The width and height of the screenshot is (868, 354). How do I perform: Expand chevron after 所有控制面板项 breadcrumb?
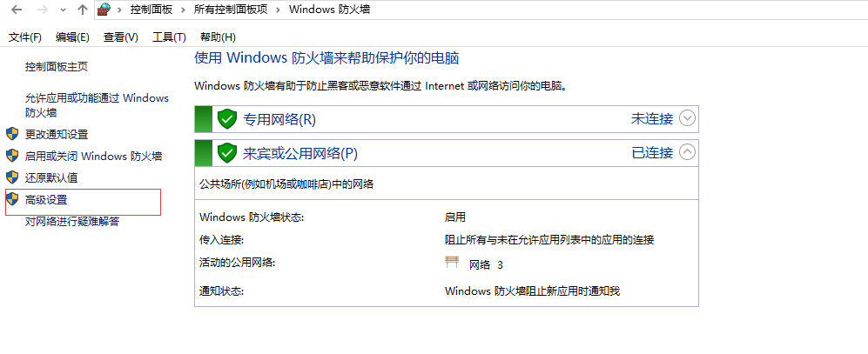(279, 10)
